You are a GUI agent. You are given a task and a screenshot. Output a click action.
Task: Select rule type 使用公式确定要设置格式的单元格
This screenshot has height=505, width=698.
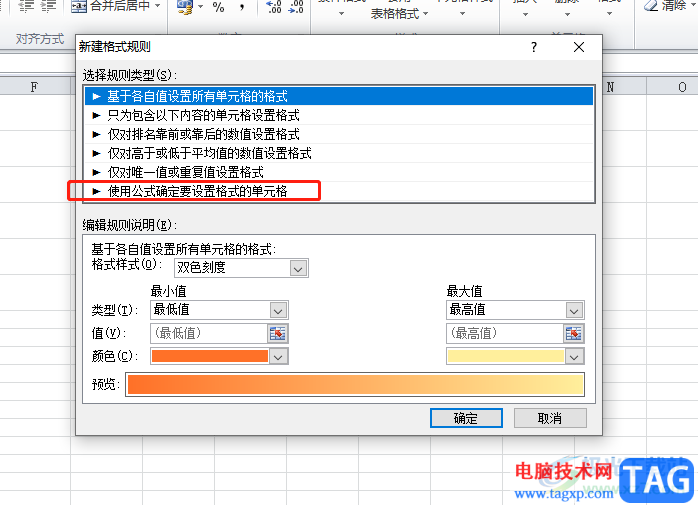pos(339,191)
